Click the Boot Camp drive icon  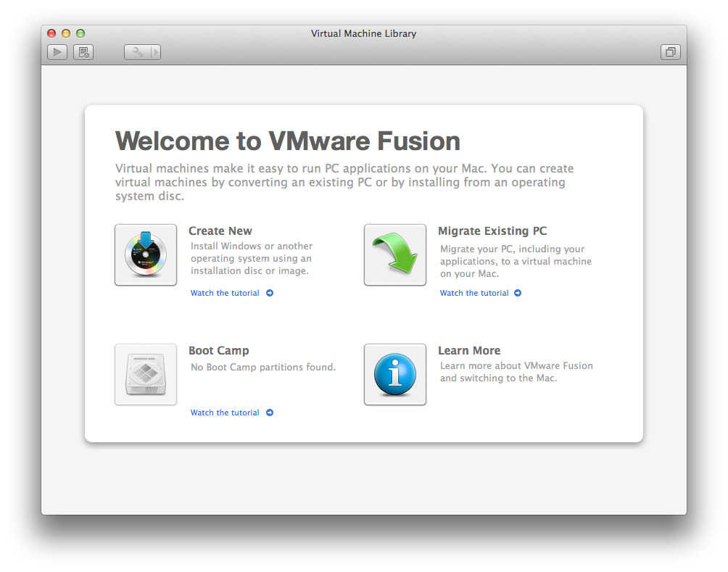pos(146,374)
